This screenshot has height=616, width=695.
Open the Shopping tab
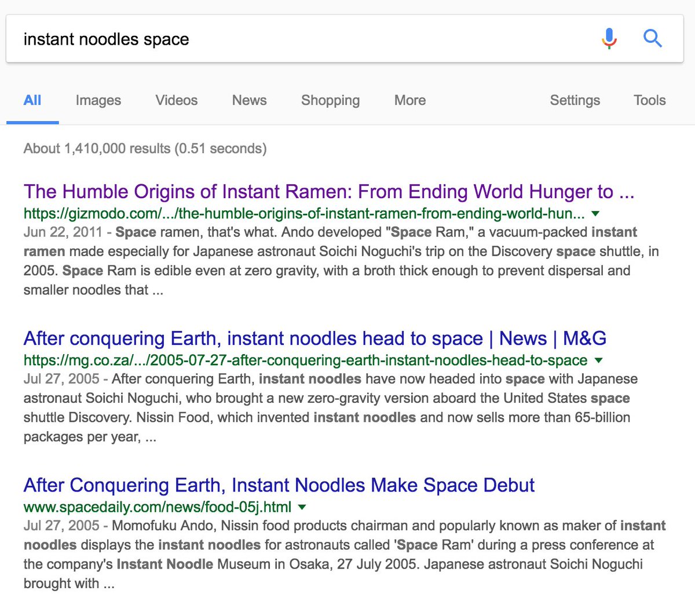[331, 100]
